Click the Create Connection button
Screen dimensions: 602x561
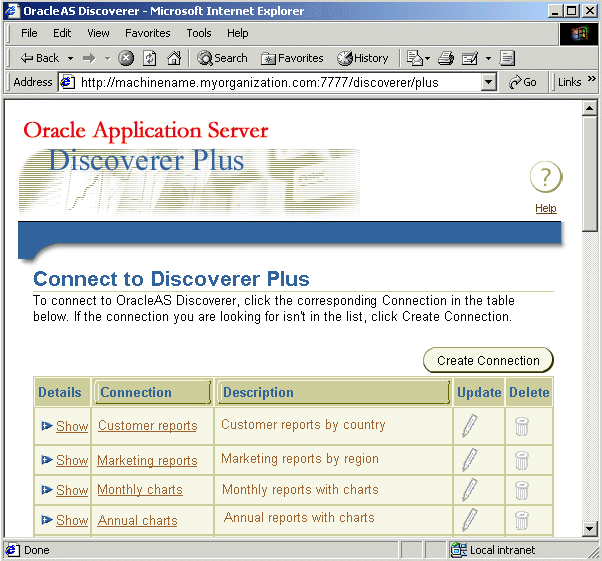pos(488,361)
